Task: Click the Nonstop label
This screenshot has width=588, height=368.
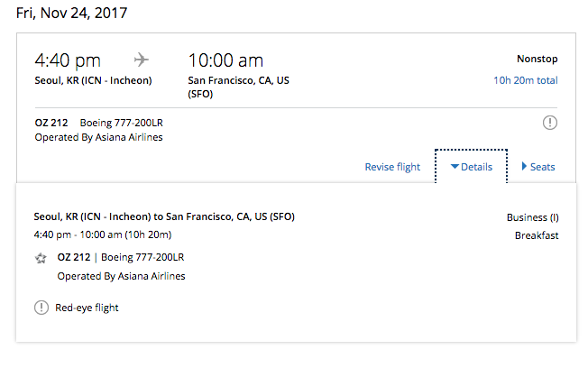Action: (537, 59)
